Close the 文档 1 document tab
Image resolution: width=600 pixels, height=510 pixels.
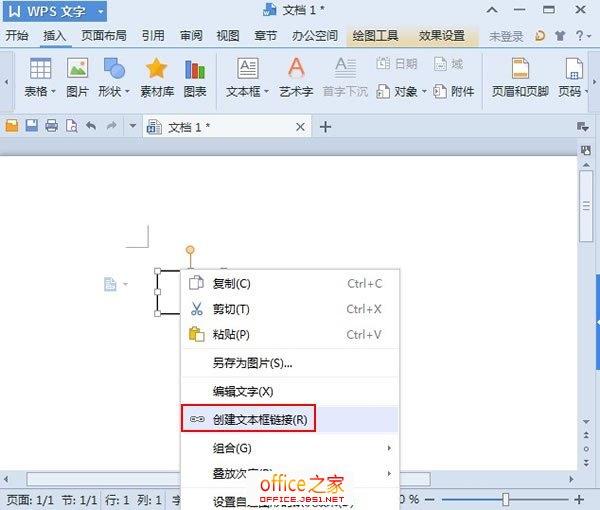pyautogui.click(x=300, y=127)
